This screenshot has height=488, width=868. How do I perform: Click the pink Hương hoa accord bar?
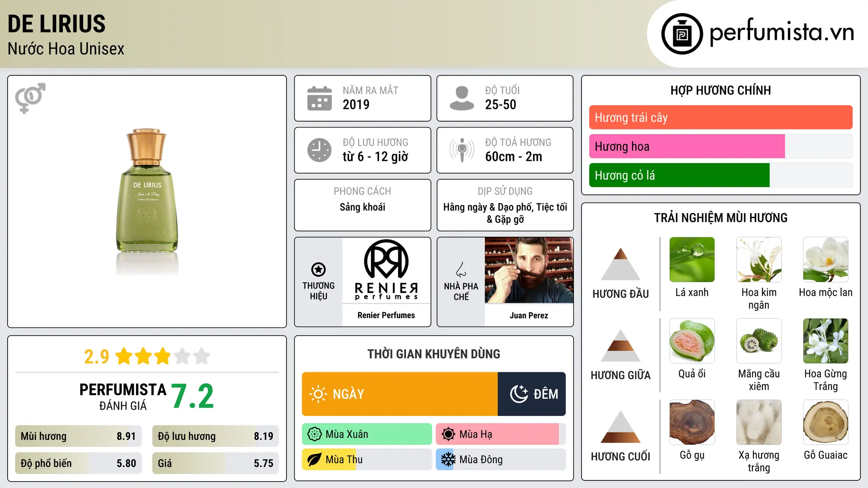[687, 147]
